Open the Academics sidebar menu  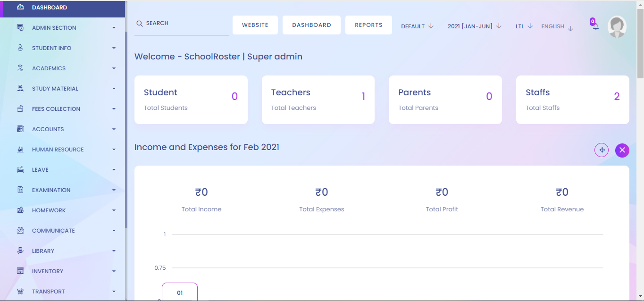tap(49, 68)
